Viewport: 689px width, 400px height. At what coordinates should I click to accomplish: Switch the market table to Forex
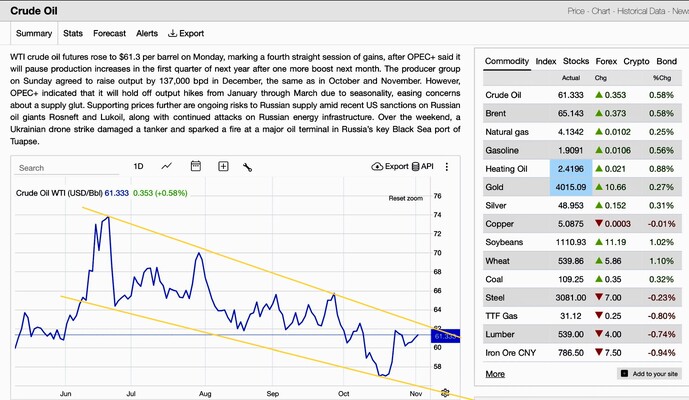click(x=607, y=61)
